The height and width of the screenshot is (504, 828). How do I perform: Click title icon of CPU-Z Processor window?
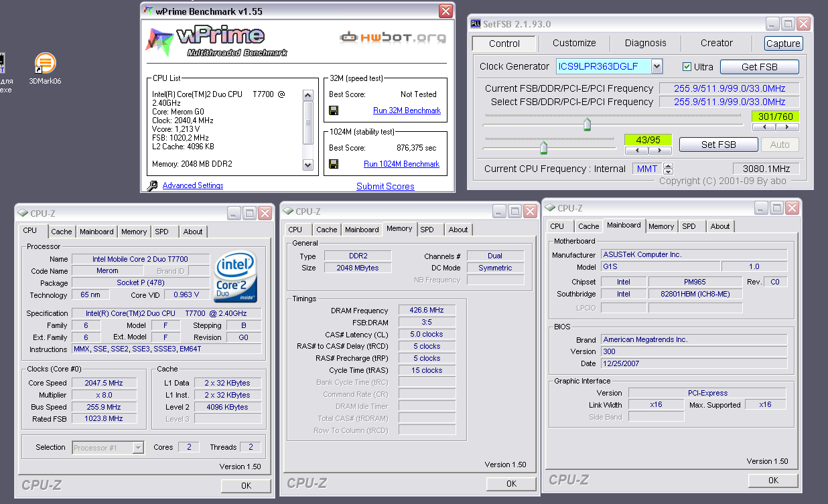23,214
